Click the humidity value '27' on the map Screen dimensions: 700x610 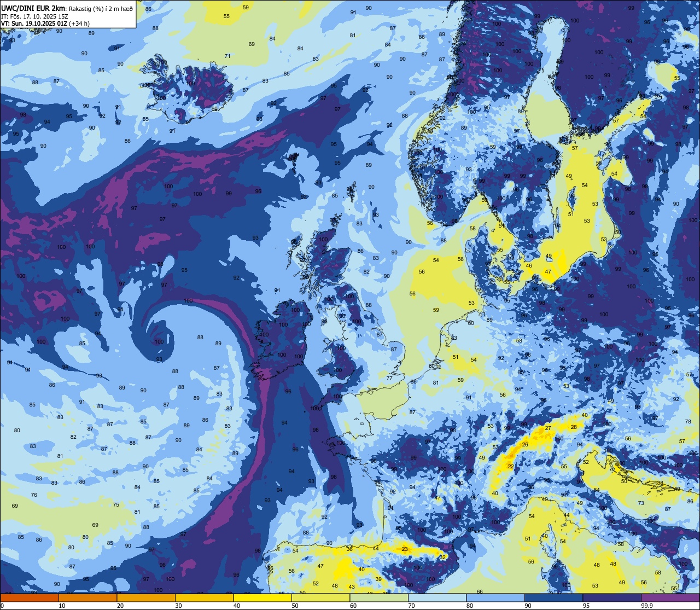(x=548, y=428)
